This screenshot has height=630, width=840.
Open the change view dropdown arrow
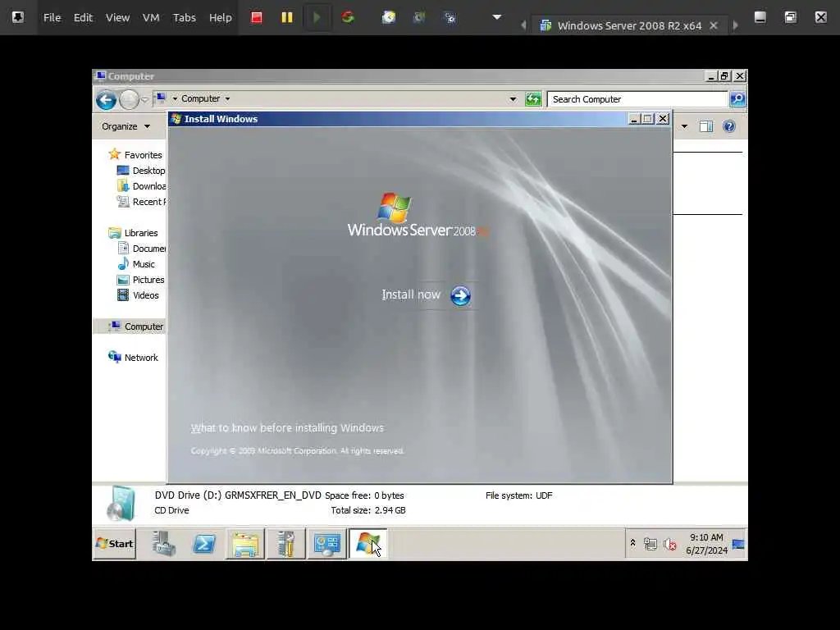tap(684, 126)
